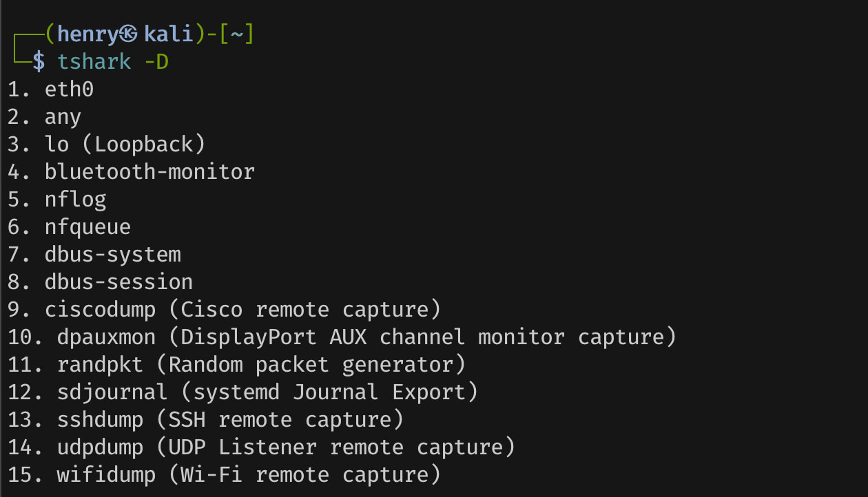Select the eth0 interface entry
This screenshot has width=868, height=497.
(69, 89)
